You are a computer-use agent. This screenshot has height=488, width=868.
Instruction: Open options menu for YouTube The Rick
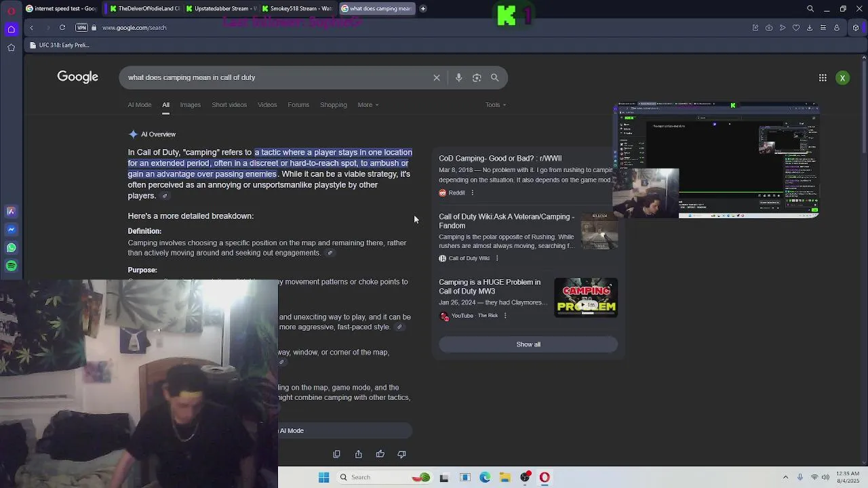505,316
